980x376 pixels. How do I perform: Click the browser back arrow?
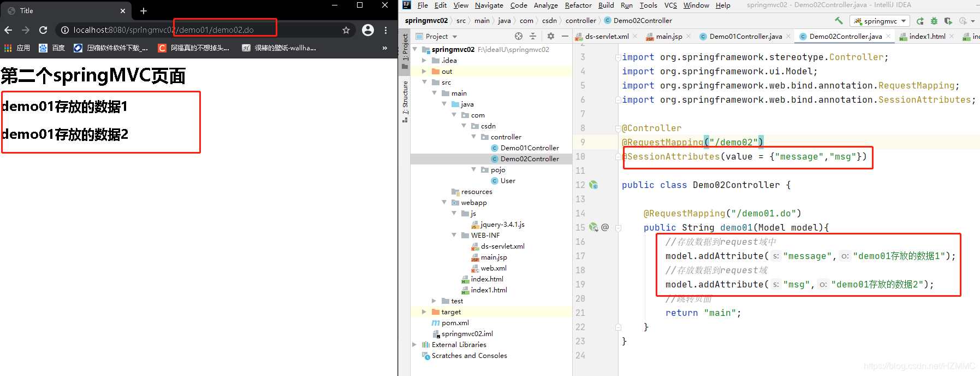(x=8, y=30)
